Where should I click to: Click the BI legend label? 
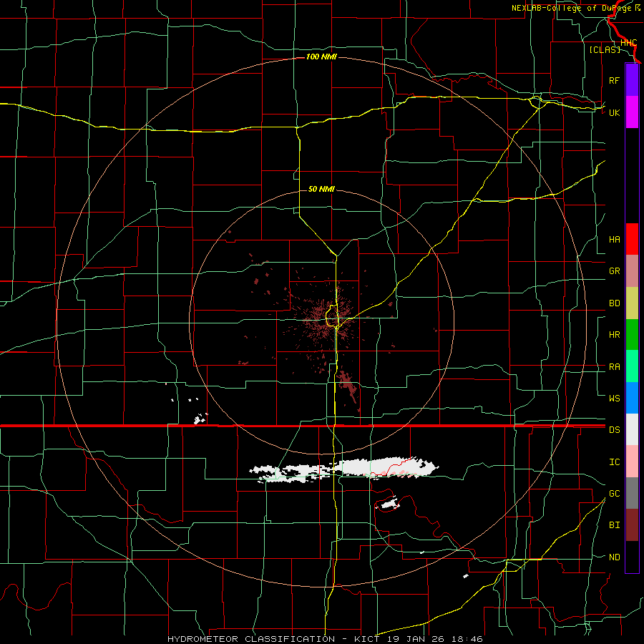(x=614, y=525)
